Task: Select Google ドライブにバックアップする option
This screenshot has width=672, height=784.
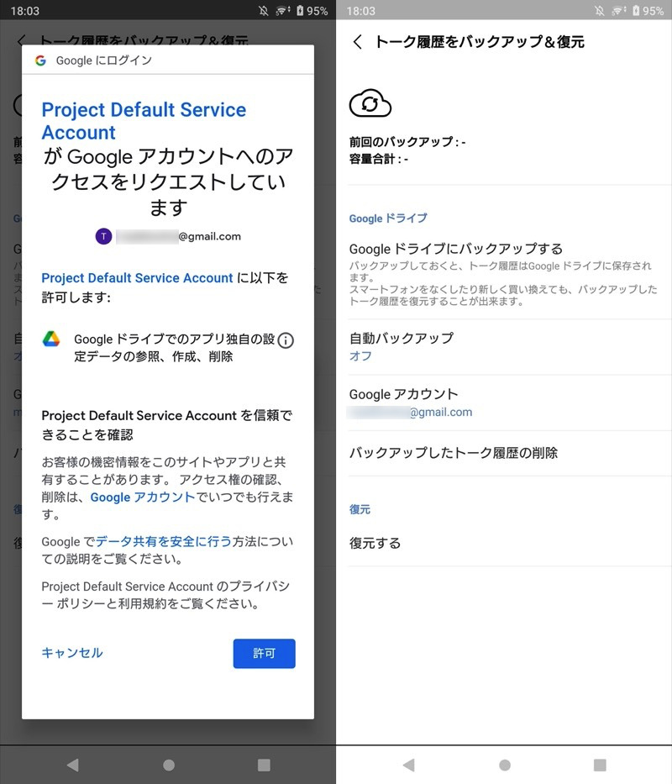Action: 502,273
